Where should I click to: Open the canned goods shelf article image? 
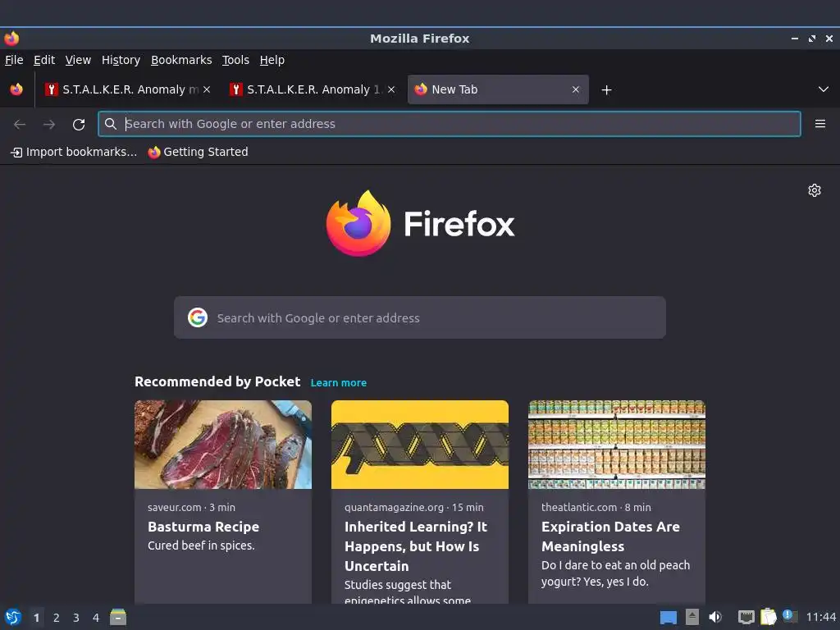pos(617,445)
